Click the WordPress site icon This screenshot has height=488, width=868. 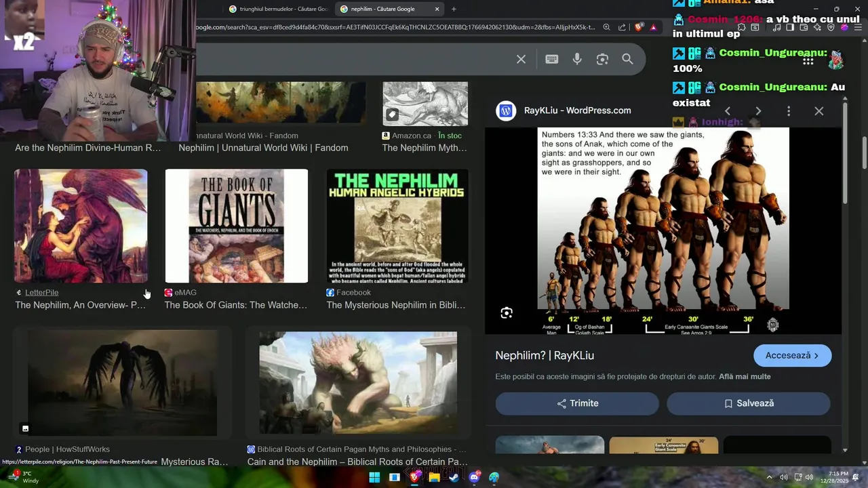tap(506, 111)
